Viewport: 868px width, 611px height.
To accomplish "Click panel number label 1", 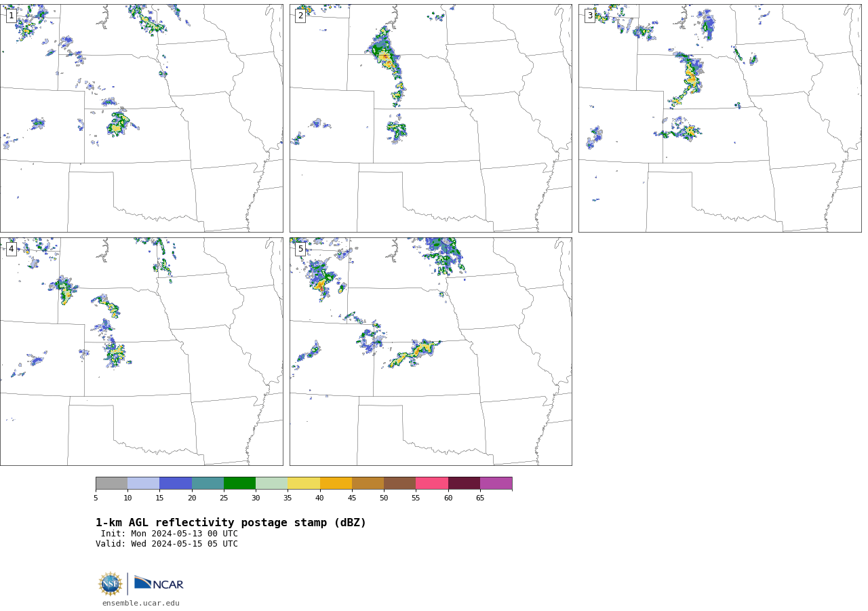I will tap(11, 16).
